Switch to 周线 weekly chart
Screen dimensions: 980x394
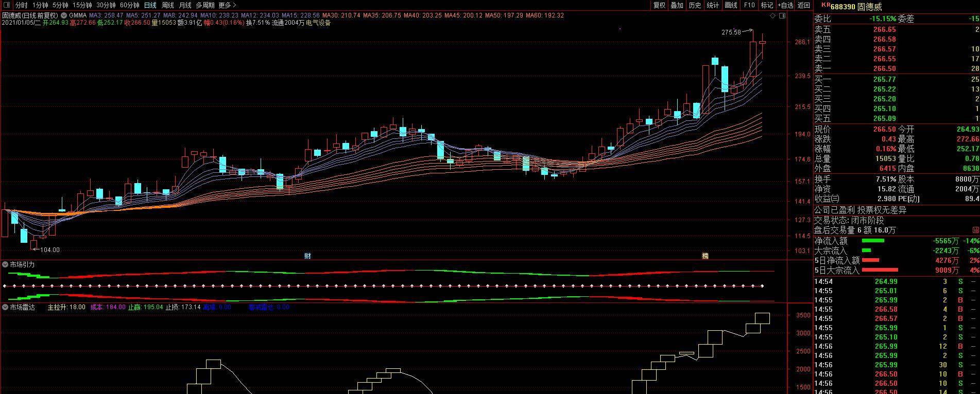tap(168, 5)
